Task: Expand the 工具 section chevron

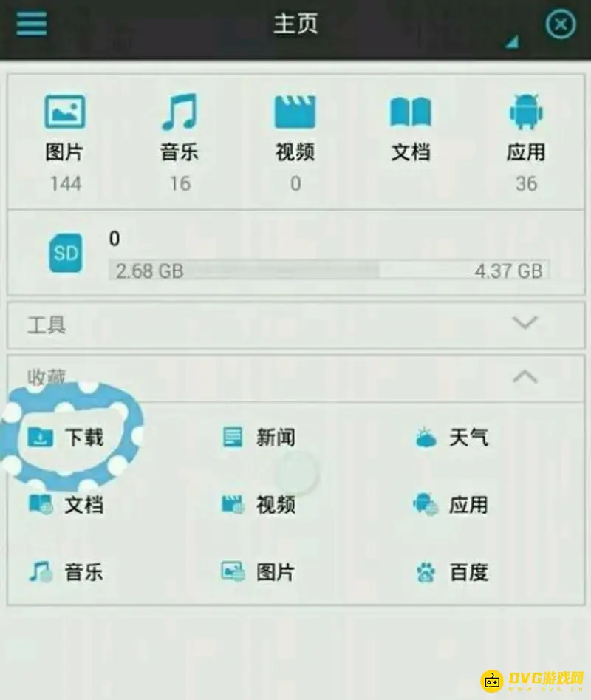Action: (x=525, y=322)
